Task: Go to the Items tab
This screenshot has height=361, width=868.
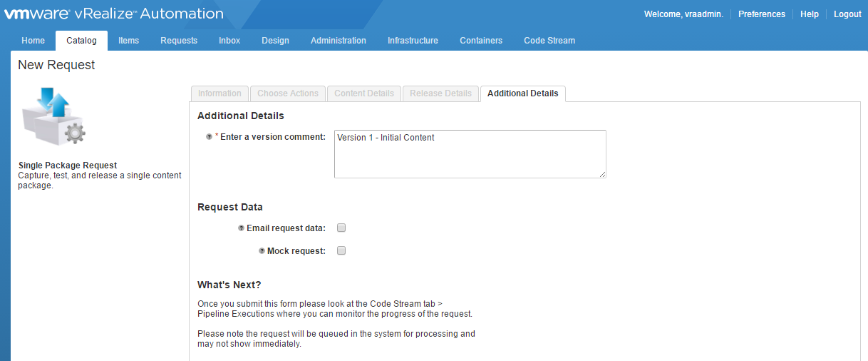Action: [128, 41]
